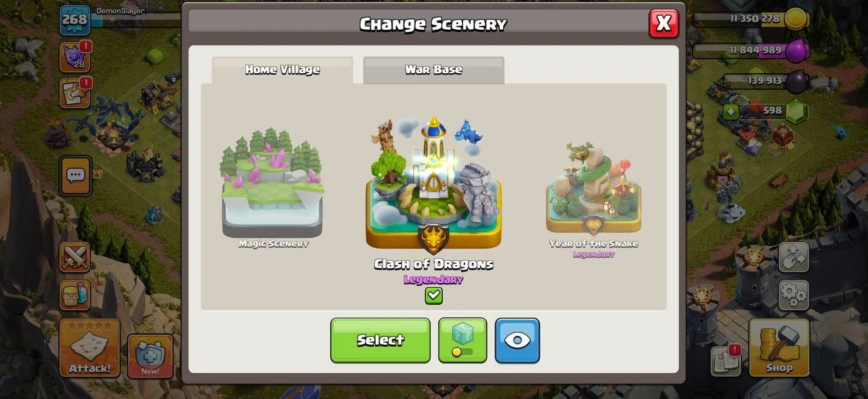Preview scenery with the blue eye button

pyautogui.click(x=517, y=340)
